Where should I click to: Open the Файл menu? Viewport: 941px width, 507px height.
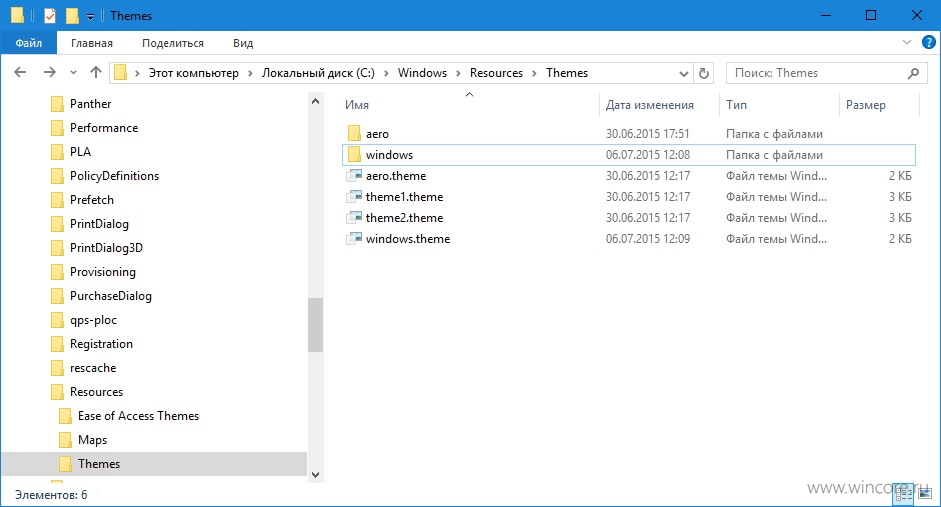click(29, 43)
